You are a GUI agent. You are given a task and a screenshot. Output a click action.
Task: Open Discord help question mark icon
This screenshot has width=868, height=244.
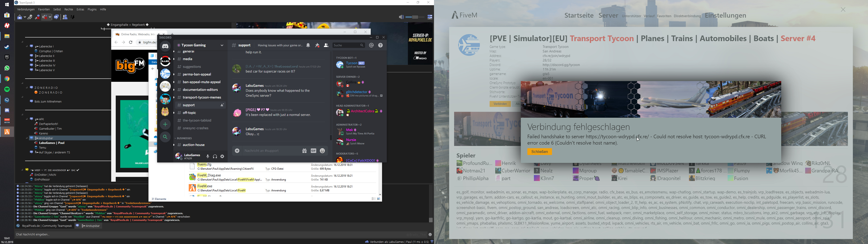pos(380,45)
